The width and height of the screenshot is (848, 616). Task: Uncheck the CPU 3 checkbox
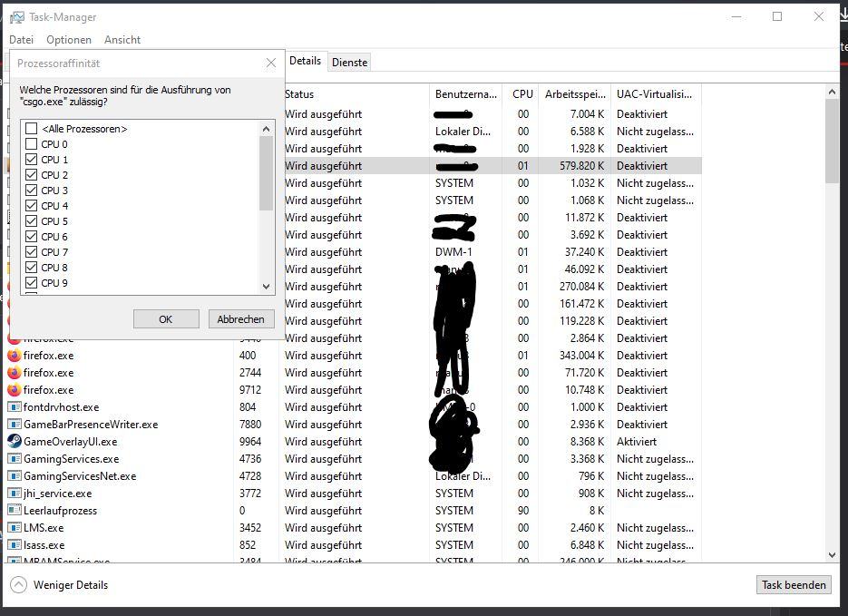32,191
